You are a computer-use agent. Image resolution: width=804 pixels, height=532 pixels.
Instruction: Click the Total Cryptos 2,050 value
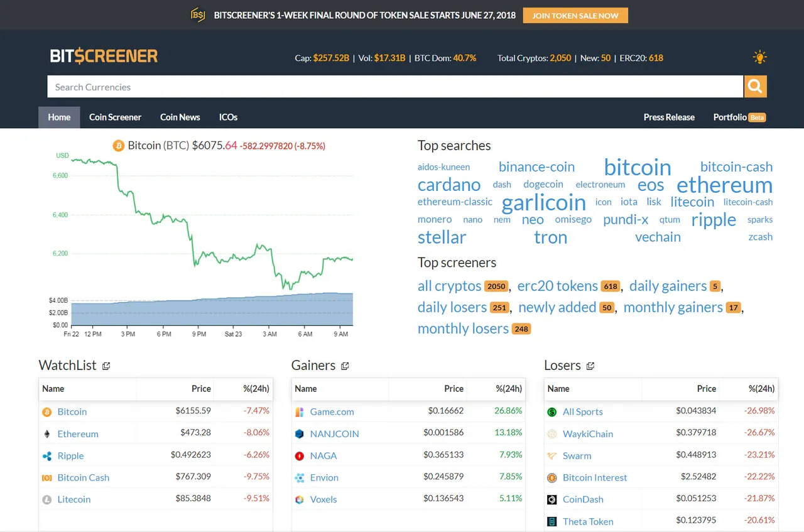[560, 58]
